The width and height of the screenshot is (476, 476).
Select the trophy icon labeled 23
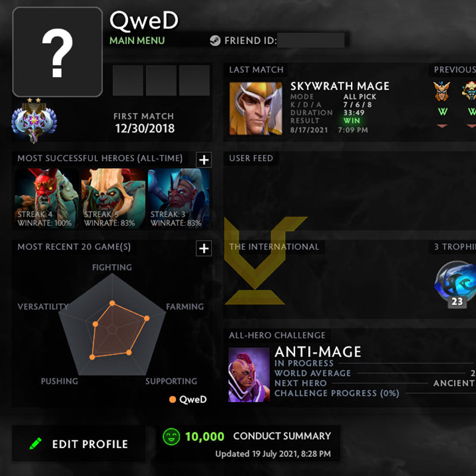coord(455,284)
